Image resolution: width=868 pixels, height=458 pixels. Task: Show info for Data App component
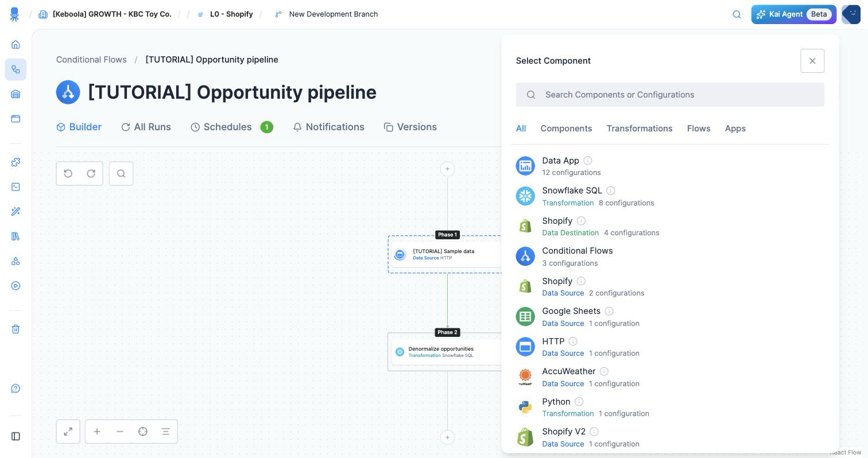[x=588, y=161]
